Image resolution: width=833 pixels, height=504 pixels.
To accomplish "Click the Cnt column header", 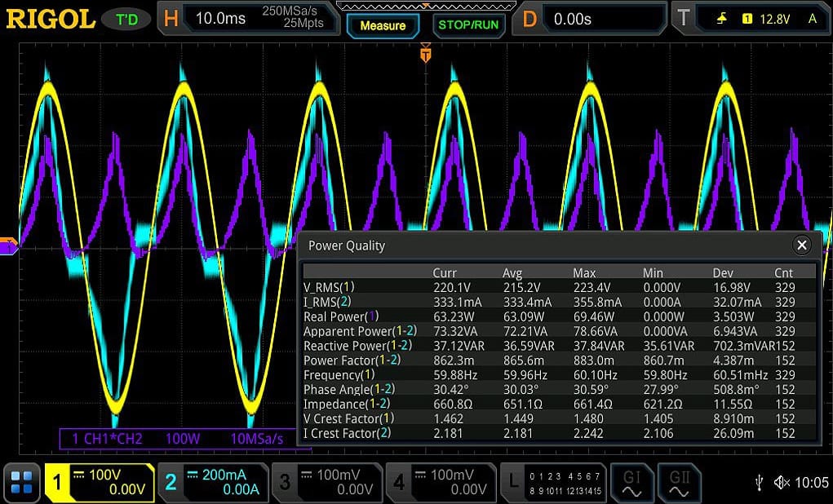I will tap(783, 273).
